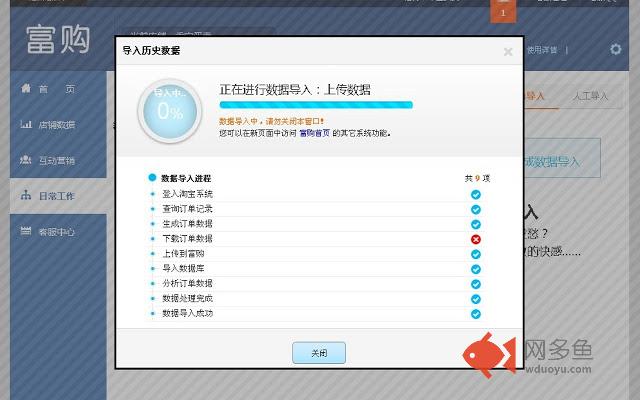Screen dimensions: 640x400
Task: Open the 富购首页 link
Action: 314,133
